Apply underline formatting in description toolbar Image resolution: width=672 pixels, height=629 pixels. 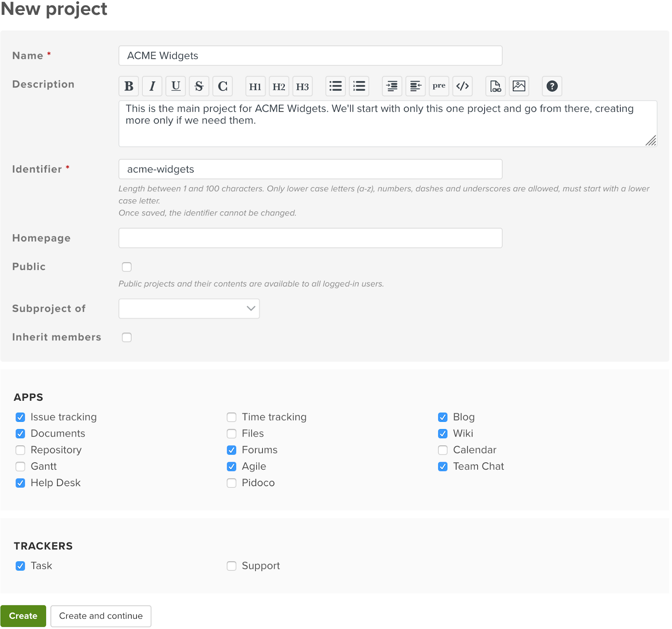click(176, 86)
